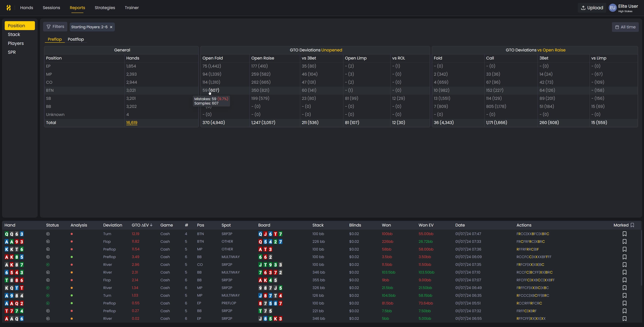The image size is (644, 327).
Task: Bookmark the QQ63 hand row
Action: coord(624,234)
